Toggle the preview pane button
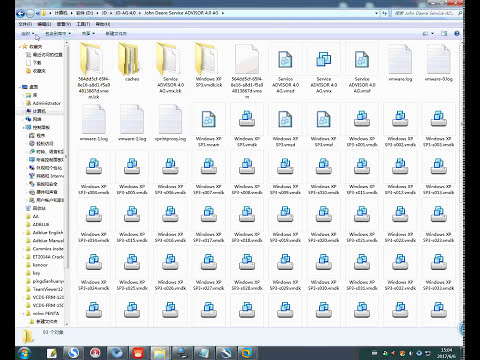Screen dimensions: 480x360 coord(444,33)
